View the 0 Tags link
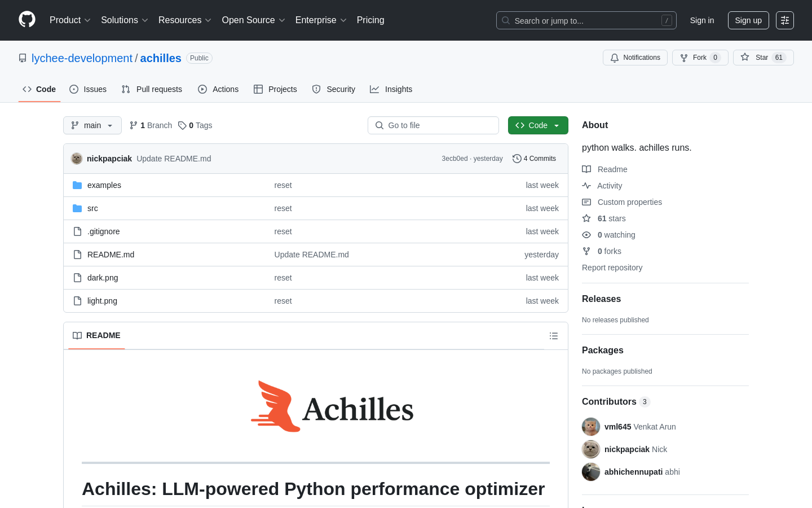 pyautogui.click(x=195, y=125)
